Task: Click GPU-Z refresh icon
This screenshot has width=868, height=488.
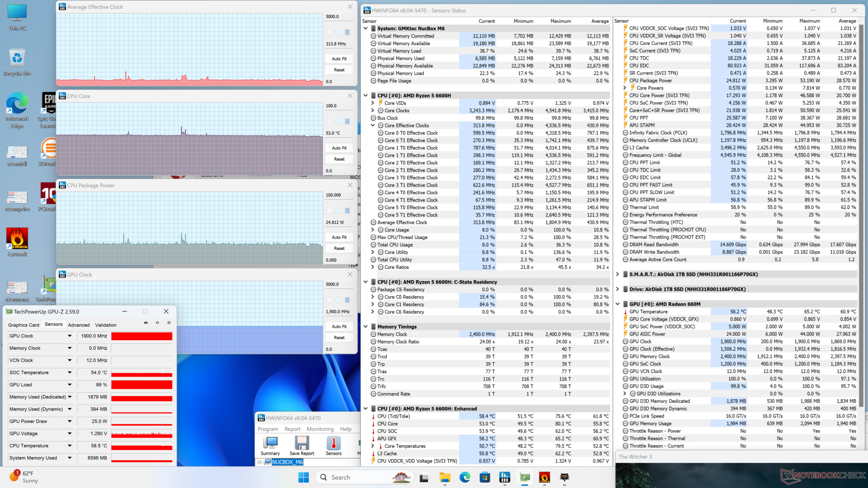Action: (157, 323)
